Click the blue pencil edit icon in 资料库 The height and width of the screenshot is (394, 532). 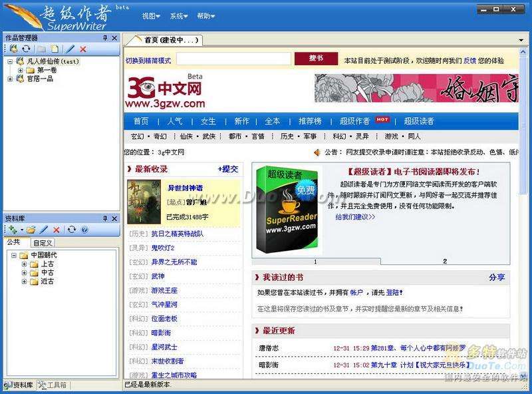[44, 230]
